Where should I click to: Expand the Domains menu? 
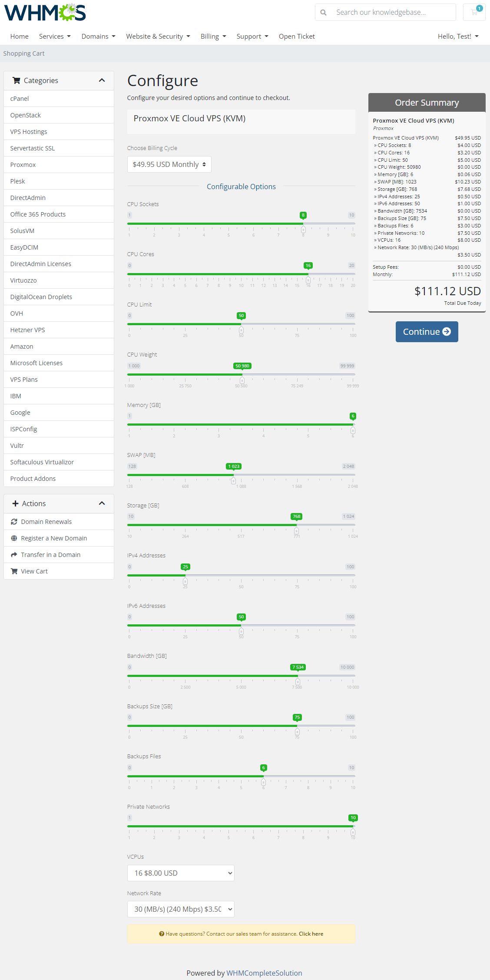click(x=99, y=37)
